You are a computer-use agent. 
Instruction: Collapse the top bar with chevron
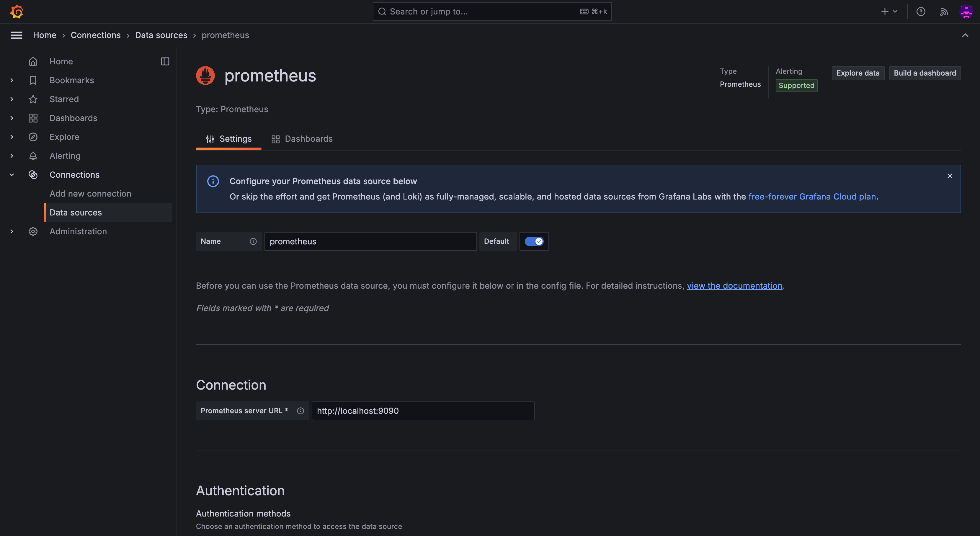(965, 35)
